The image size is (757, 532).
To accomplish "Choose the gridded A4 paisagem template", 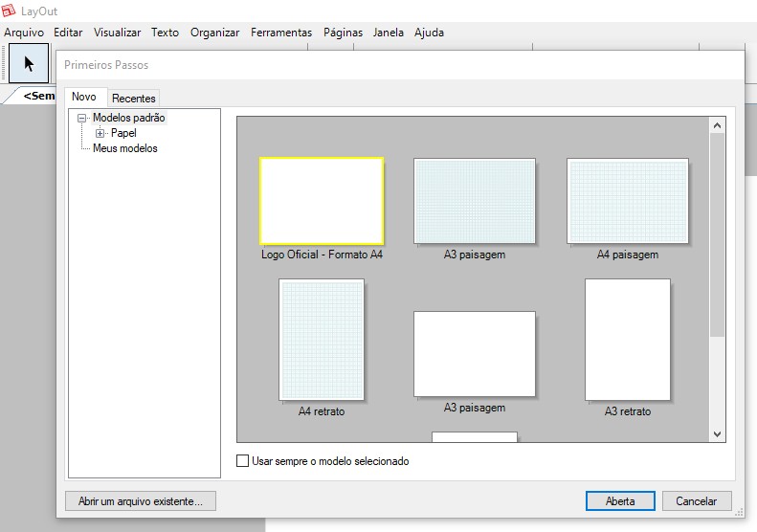I will pos(628,201).
